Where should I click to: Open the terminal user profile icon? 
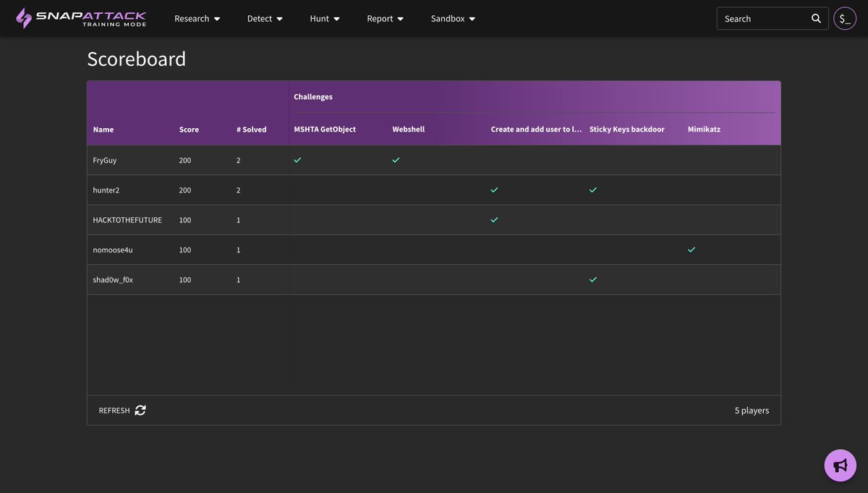845,19
